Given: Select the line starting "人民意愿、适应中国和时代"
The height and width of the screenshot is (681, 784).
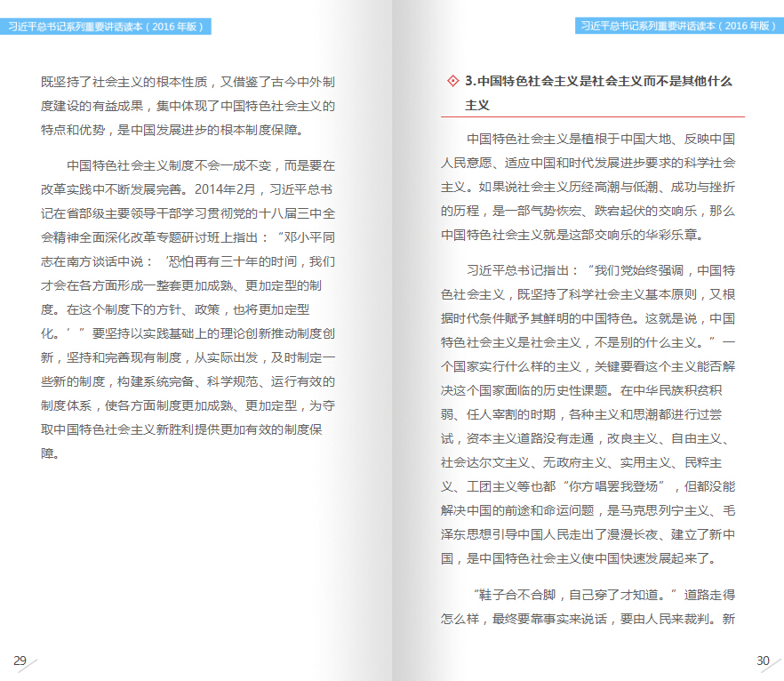Looking at the screenshot, I should (588, 163).
